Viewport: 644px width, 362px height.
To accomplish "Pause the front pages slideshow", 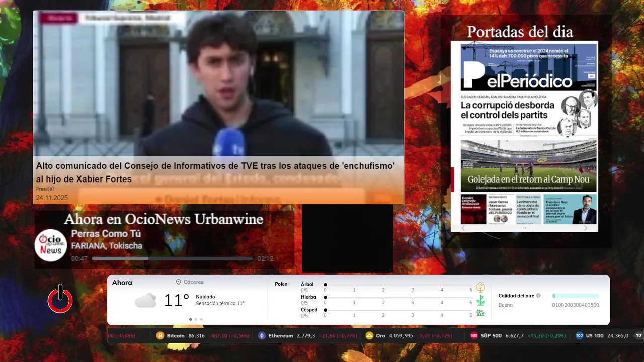I will pyautogui.click(x=524, y=228).
